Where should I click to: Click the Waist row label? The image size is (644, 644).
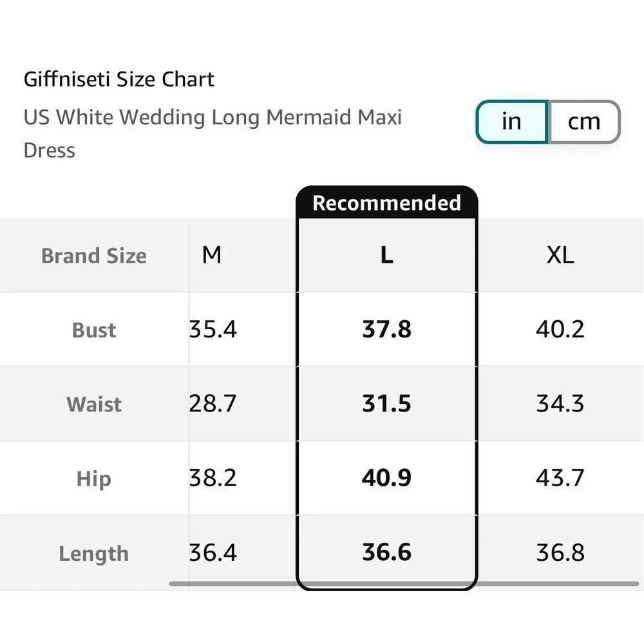94,404
